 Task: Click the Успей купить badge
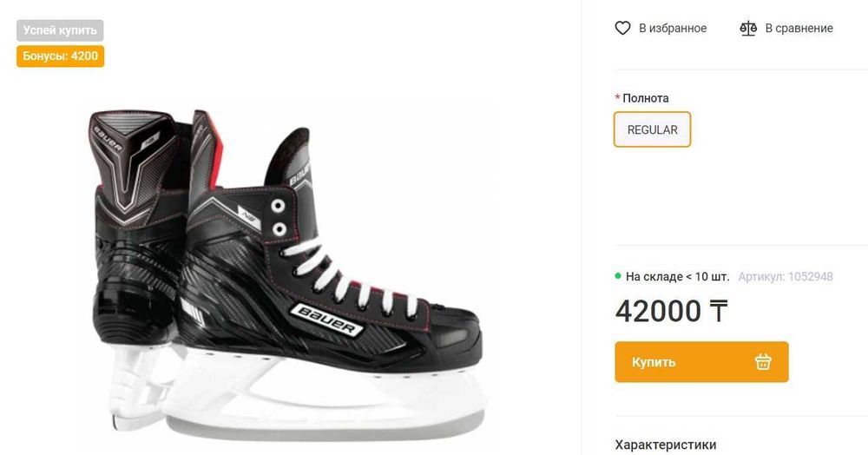pyautogui.click(x=60, y=30)
